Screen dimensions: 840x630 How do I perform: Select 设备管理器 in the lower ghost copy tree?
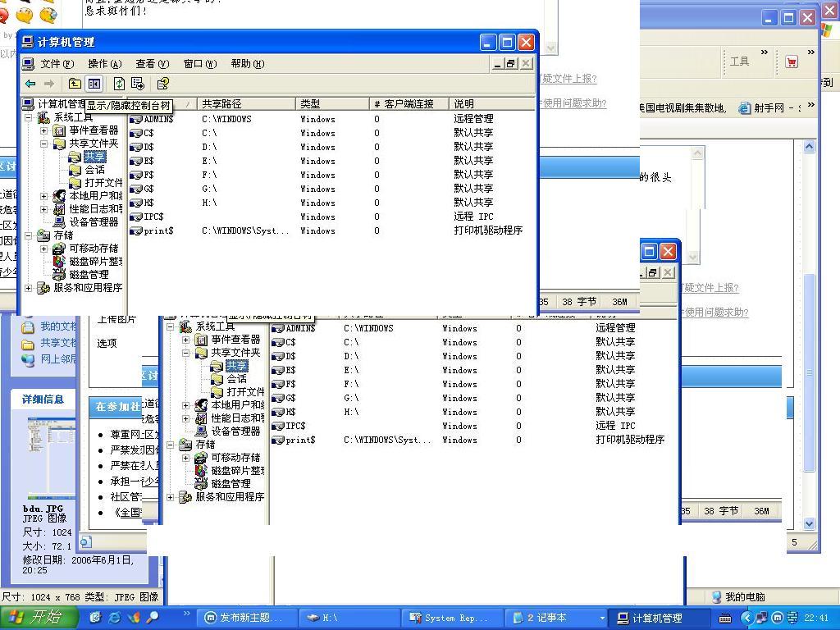tap(235, 431)
